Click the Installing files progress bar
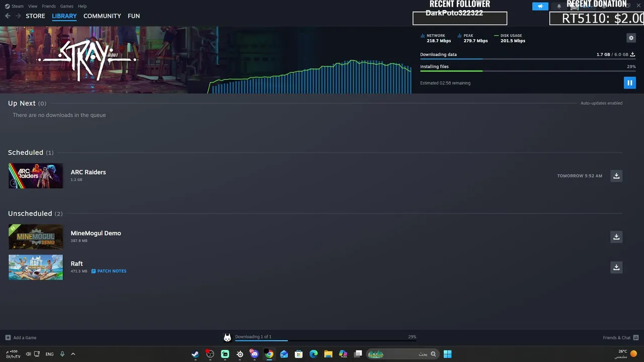The width and height of the screenshot is (644, 362). point(528,71)
